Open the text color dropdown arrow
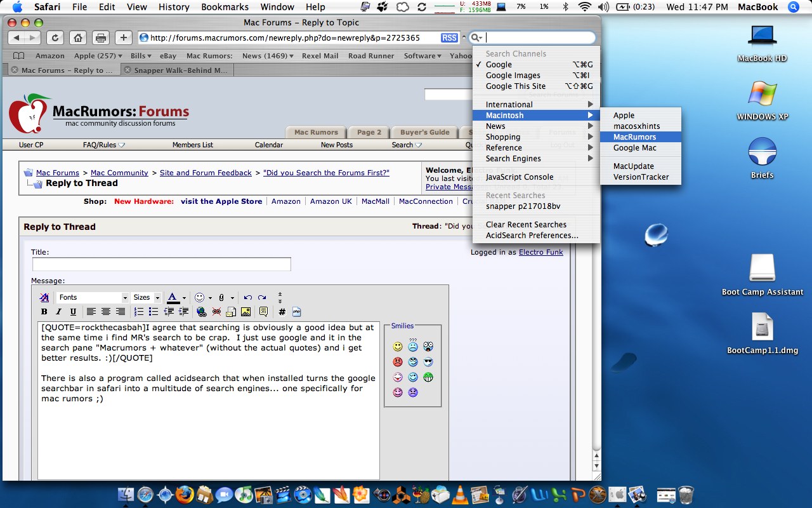Screen dimensions: 812x508 184,298
